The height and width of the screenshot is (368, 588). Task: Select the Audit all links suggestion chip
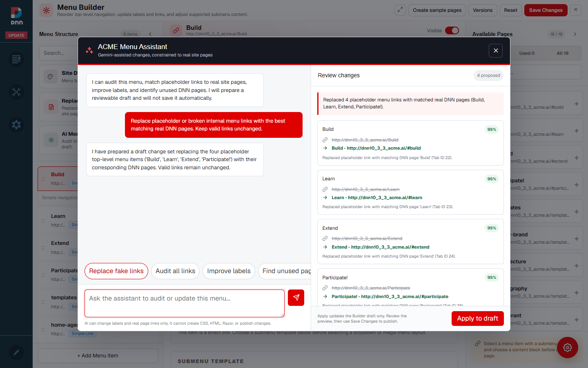click(x=175, y=271)
